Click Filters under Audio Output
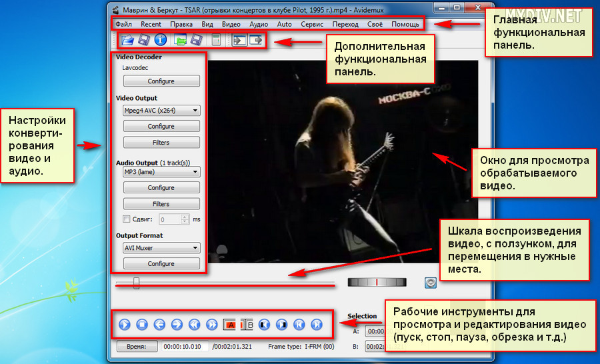The image size is (600, 364). coord(161,204)
